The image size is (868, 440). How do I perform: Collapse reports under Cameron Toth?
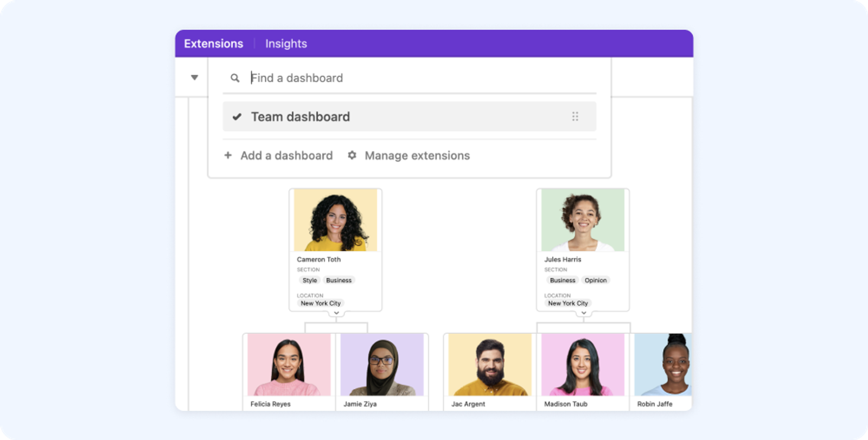pos(336,313)
